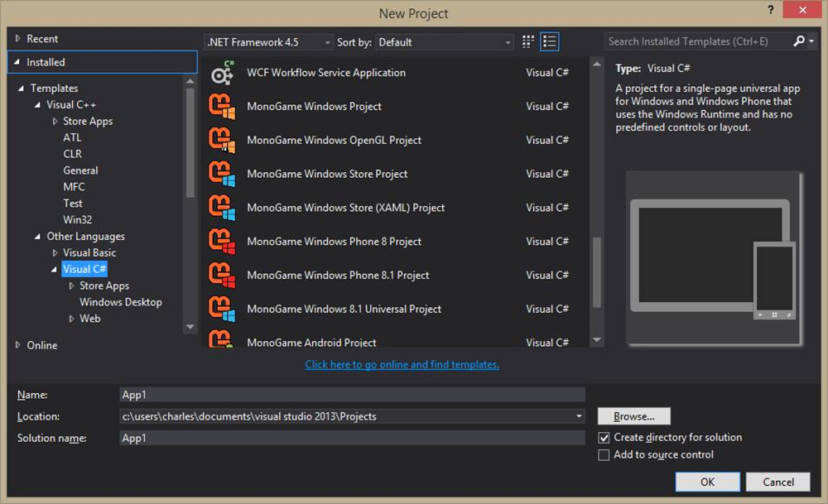Collapse the Installed section

pos(17,62)
